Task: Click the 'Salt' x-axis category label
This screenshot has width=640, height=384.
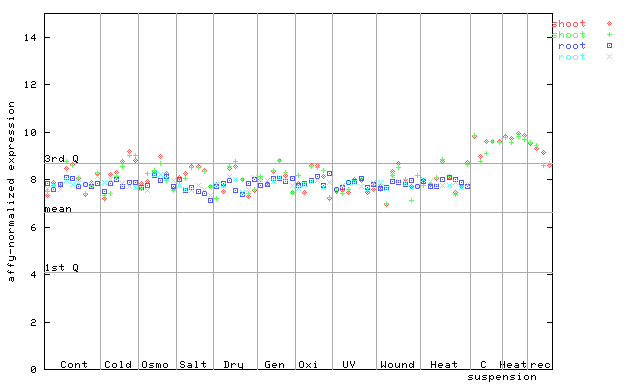Action: (193, 364)
